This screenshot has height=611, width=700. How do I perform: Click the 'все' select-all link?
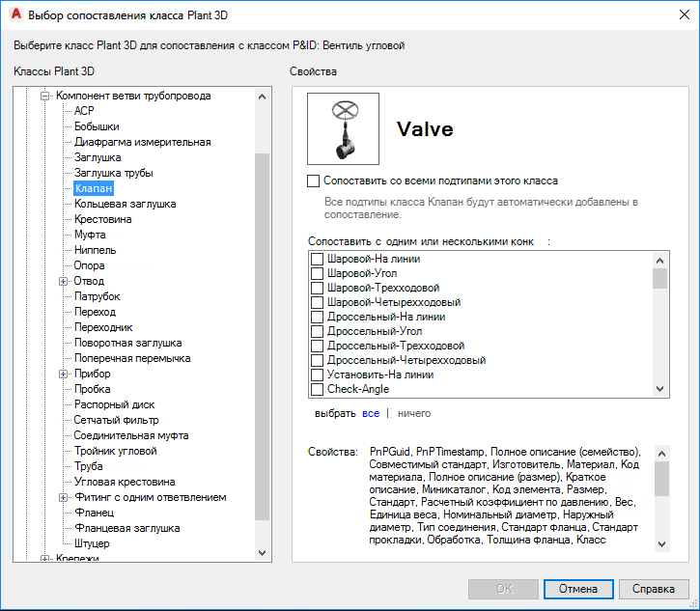click(371, 414)
